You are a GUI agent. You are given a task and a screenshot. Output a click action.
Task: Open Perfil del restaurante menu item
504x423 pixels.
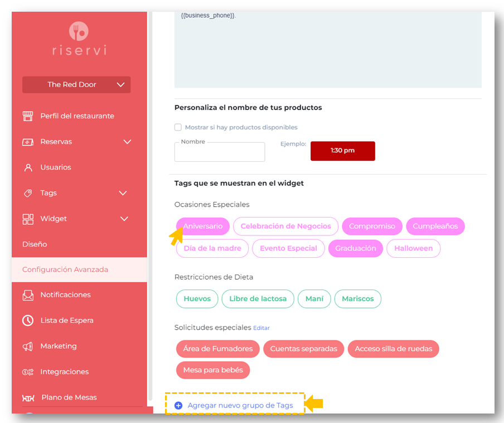[x=77, y=116]
